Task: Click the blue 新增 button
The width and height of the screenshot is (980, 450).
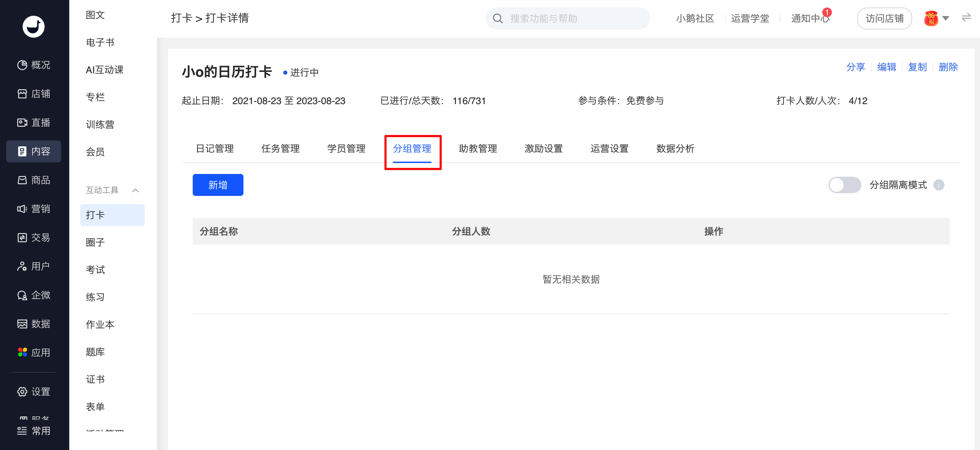Action: (x=218, y=185)
